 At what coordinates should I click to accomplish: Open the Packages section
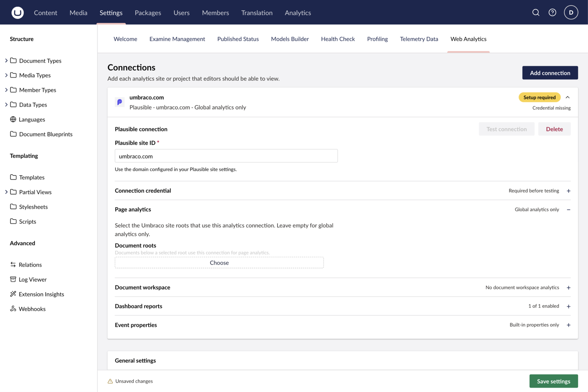point(148,13)
